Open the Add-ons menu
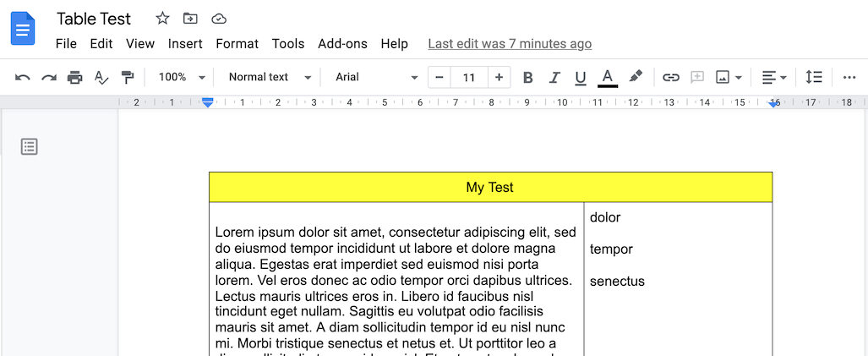 point(342,44)
